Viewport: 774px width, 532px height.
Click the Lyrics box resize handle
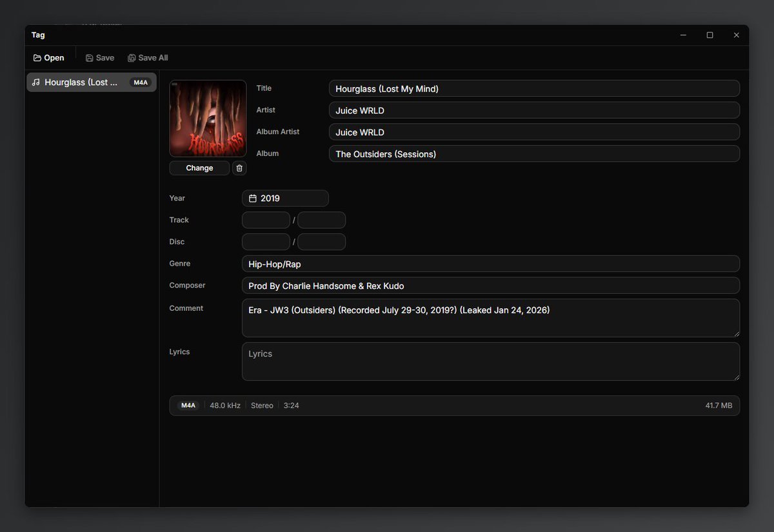pyautogui.click(x=736, y=377)
